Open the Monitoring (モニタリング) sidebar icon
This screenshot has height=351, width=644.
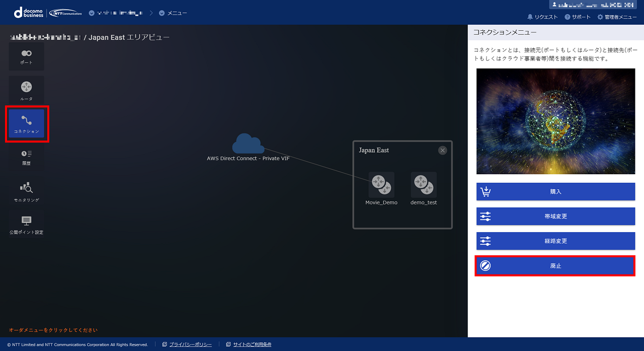pyautogui.click(x=26, y=191)
